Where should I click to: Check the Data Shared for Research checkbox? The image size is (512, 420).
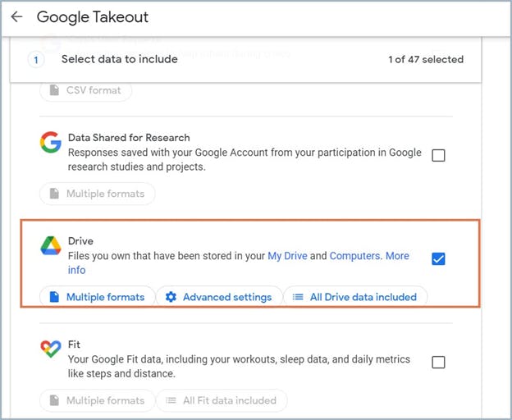pyautogui.click(x=438, y=155)
